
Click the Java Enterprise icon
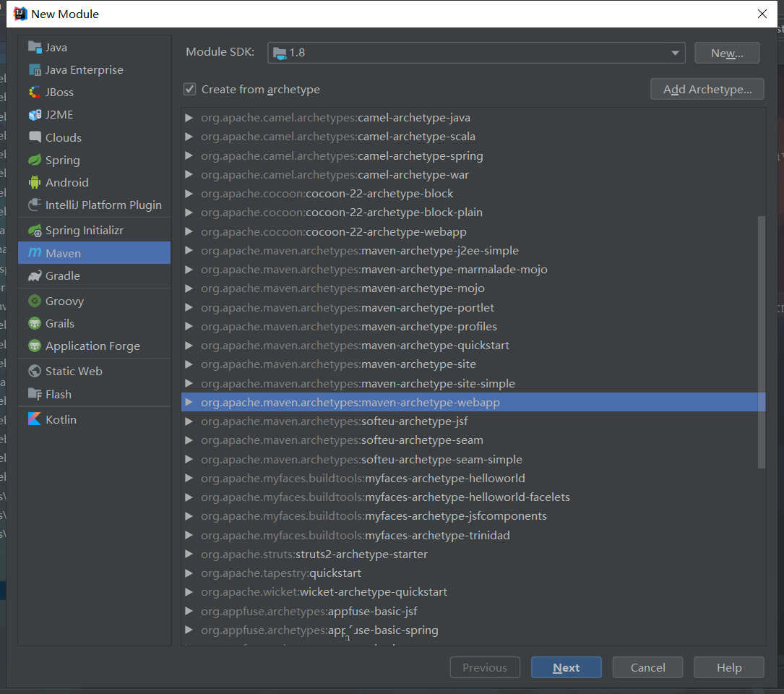(35, 69)
